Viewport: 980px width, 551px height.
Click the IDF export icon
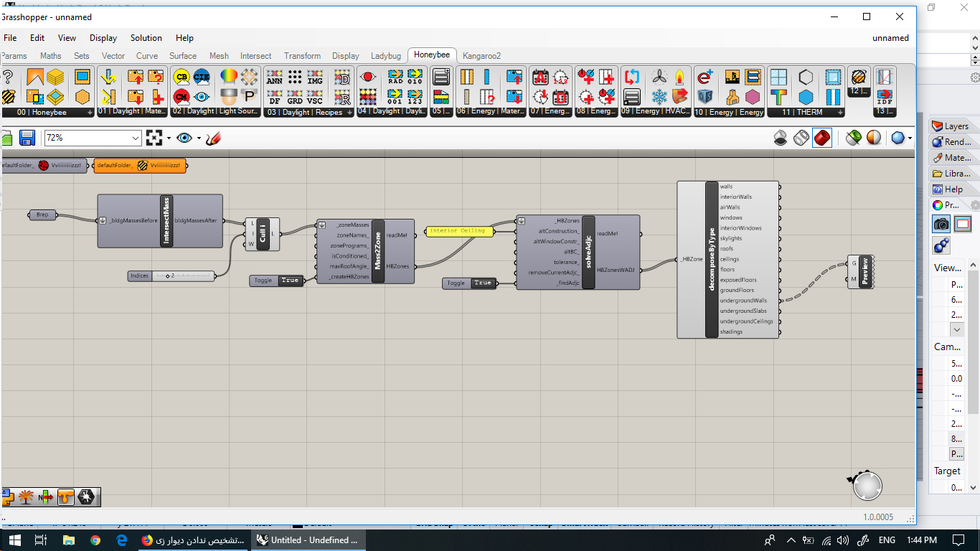click(x=885, y=96)
